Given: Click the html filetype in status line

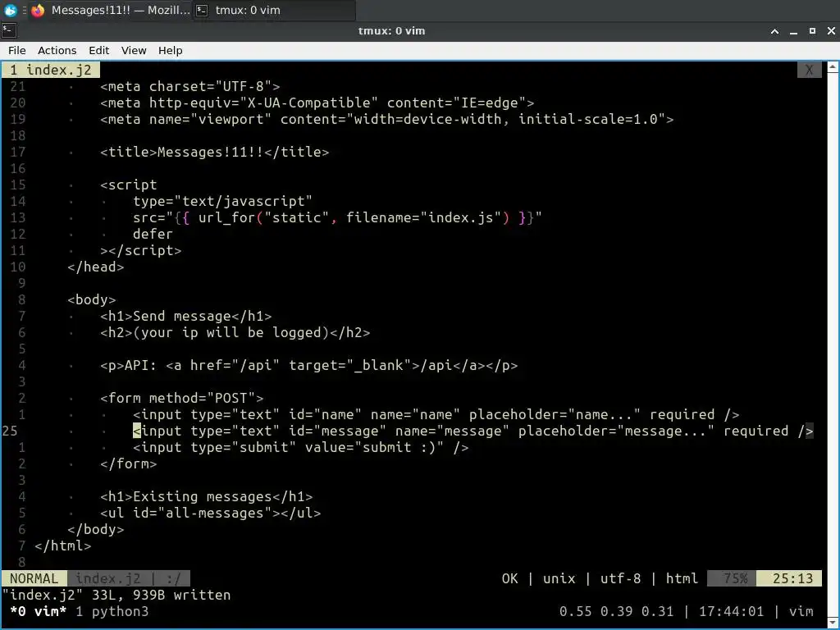Looking at the screenshot, I should tap(682, 578).
